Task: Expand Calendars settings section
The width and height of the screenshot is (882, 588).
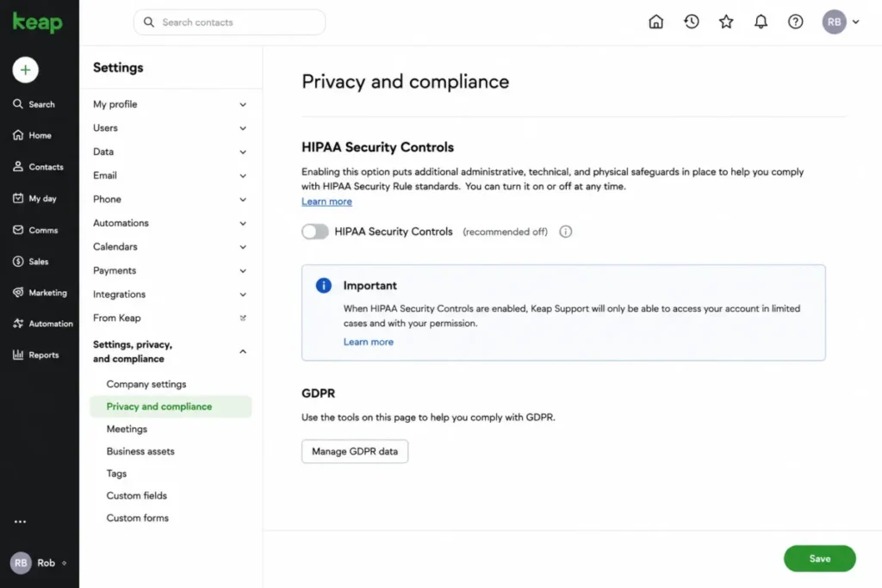Action: (x=171, y=246)
